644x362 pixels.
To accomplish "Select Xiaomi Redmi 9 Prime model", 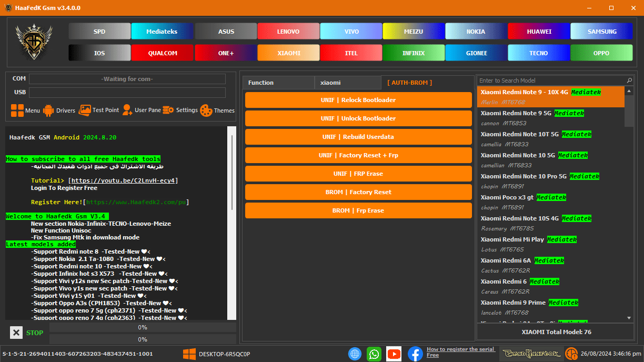I will coord(550,307).
